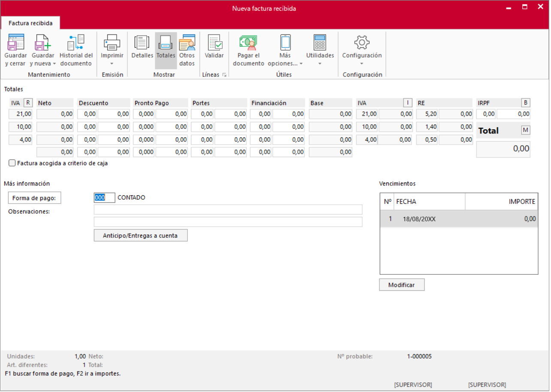Minimize the Nueva factura recibida window
Image resolution: width=551 pixels, height=392 pixels.
tap(509, 8)
